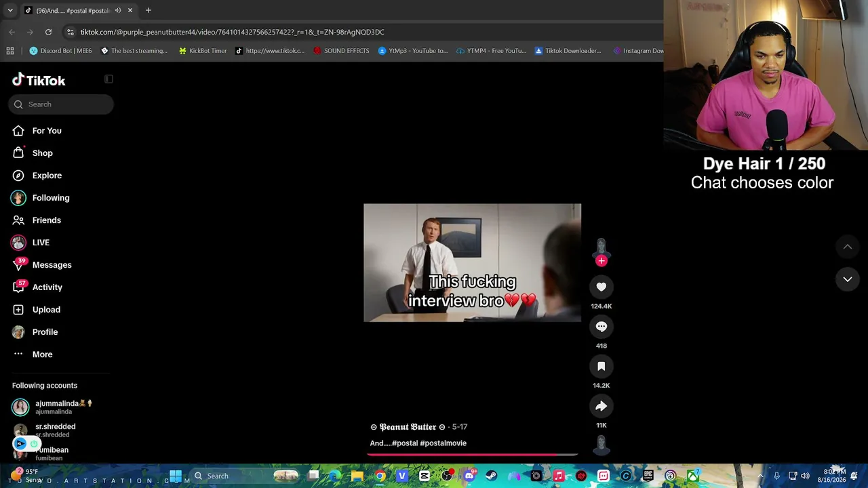Open the Tiktok Downloader bookmark
868x488 pixels.
[x=568, y=51]
